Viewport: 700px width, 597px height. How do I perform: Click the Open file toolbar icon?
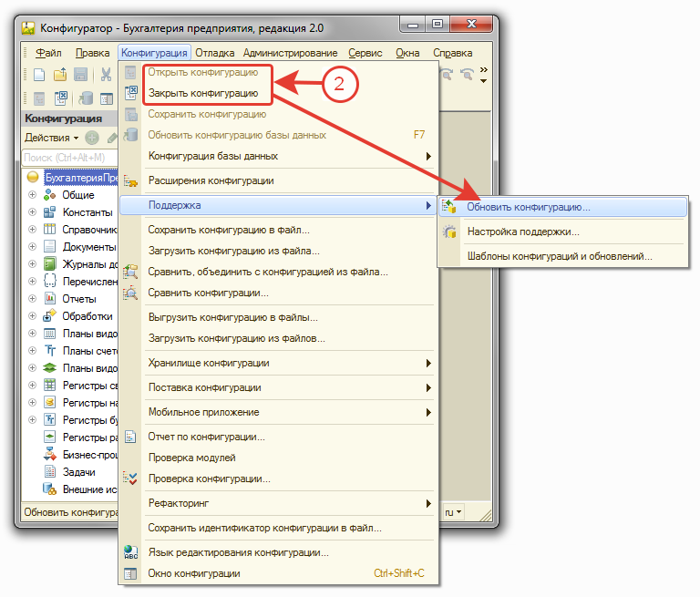pyautogui.click(x=60, y=75)
